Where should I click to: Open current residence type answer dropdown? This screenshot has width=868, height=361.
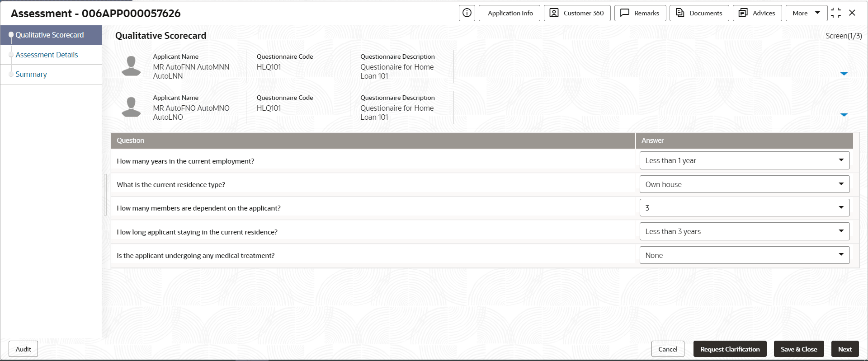(x=745, y=184)
